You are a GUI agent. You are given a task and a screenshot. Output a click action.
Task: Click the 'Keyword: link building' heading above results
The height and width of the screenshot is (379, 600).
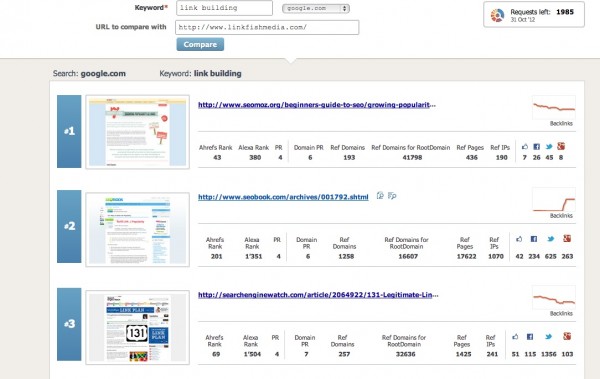coord(201,74)
